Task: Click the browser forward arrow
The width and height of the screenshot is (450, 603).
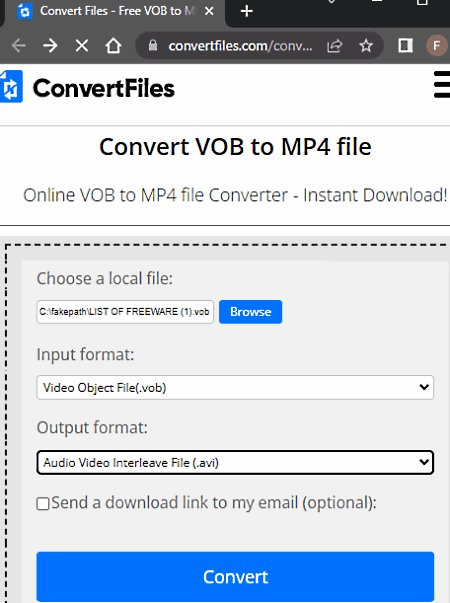Action: [x=50, y=46]
